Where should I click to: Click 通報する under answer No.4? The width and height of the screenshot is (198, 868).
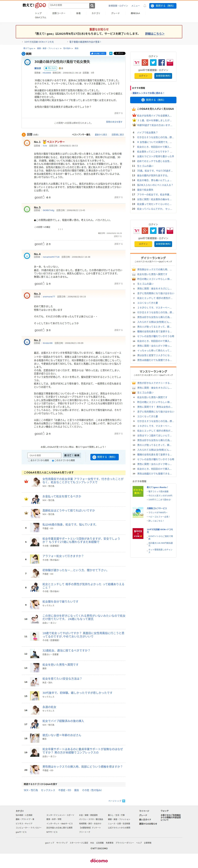(118, 284)
